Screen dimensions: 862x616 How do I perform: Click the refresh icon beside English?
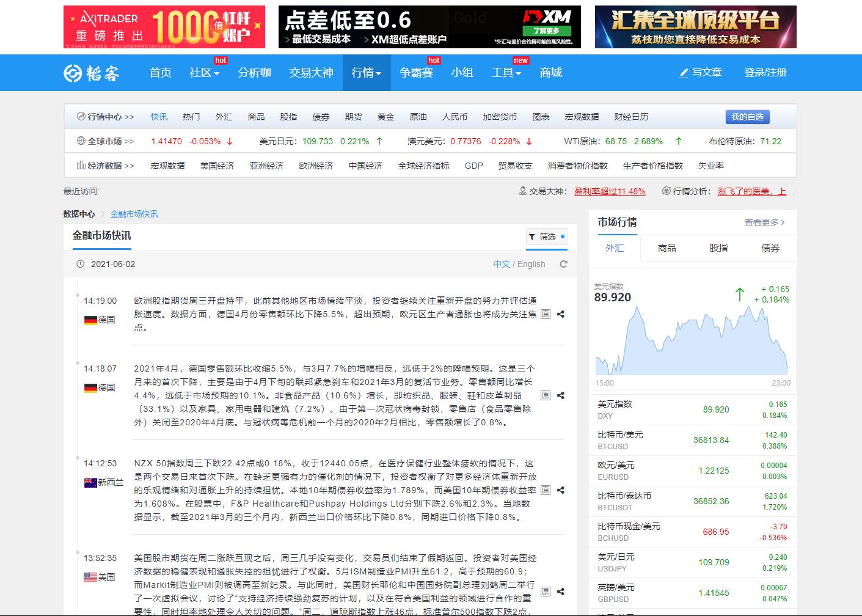pos(563,264)
